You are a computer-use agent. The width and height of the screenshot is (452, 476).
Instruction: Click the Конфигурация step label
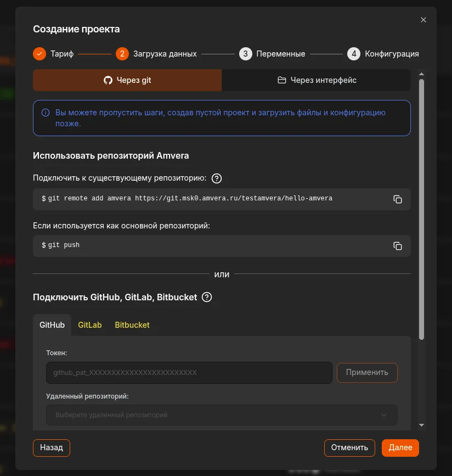click(392, 54)
